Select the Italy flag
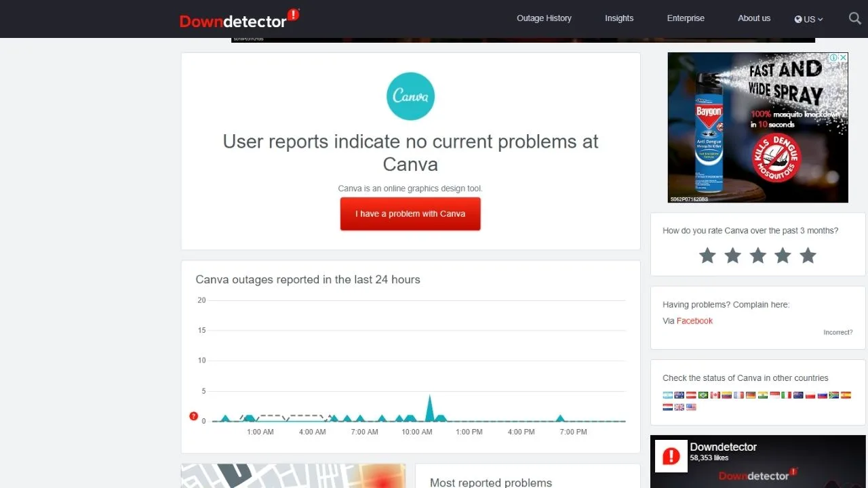868x488 pixels. pyautogui.click(x=787, y=395)
